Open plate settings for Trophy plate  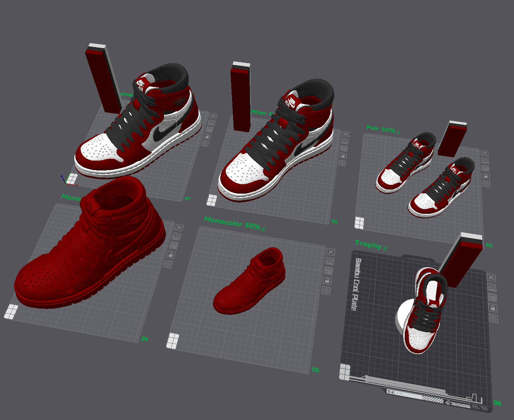[x=493, y=318]
